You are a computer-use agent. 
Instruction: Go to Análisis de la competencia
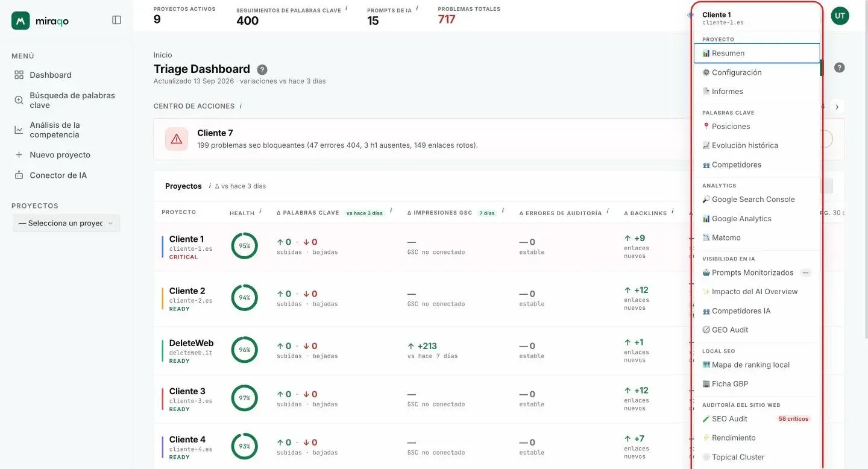[x=66, y=130]
